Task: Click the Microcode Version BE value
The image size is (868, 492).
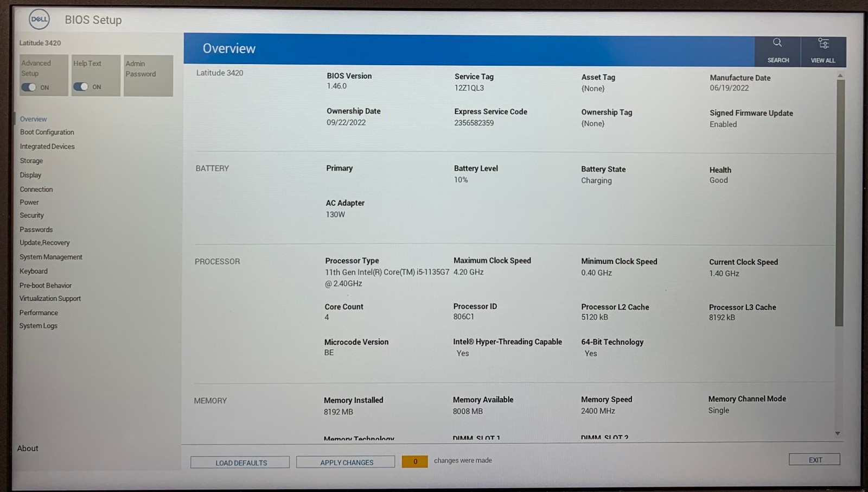Action: (329, 352)
